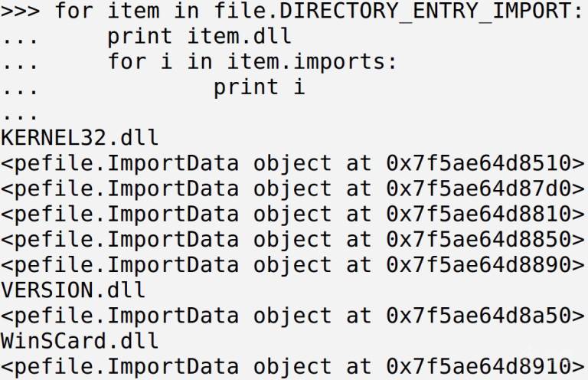This screenshot has width=588, height=380.
Task: Click the KERNEL32.dll output line
Action: [80, 137]
